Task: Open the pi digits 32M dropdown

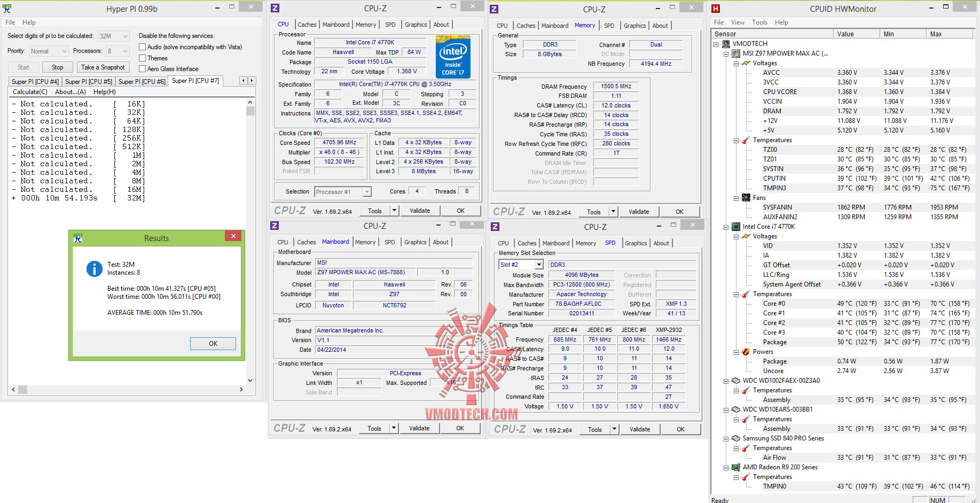Action: pyautogui.click(x=125, y=36)
